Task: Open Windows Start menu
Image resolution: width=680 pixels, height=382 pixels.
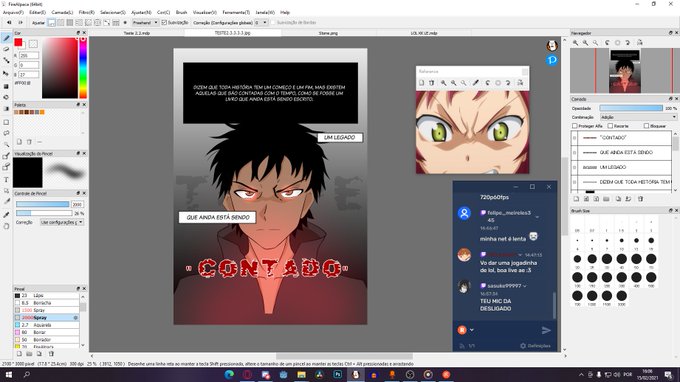Action: coord(8,375)
